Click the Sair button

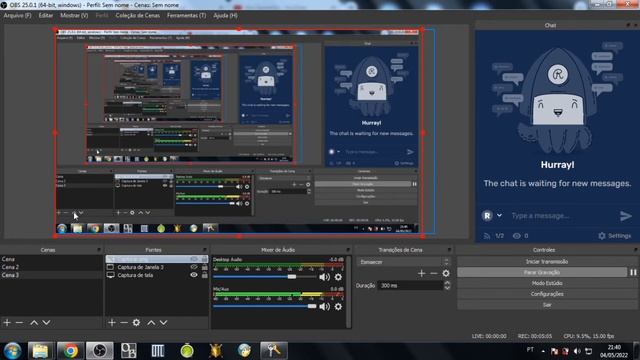[547, 305]
